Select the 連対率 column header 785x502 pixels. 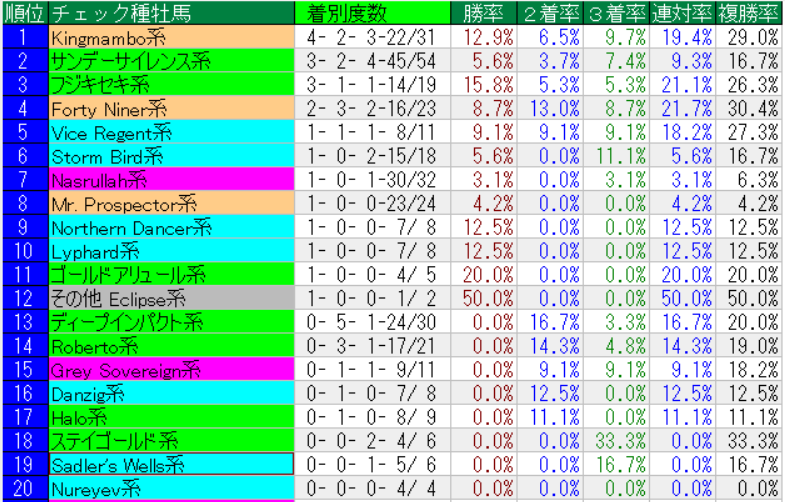[x=682, y=13]
